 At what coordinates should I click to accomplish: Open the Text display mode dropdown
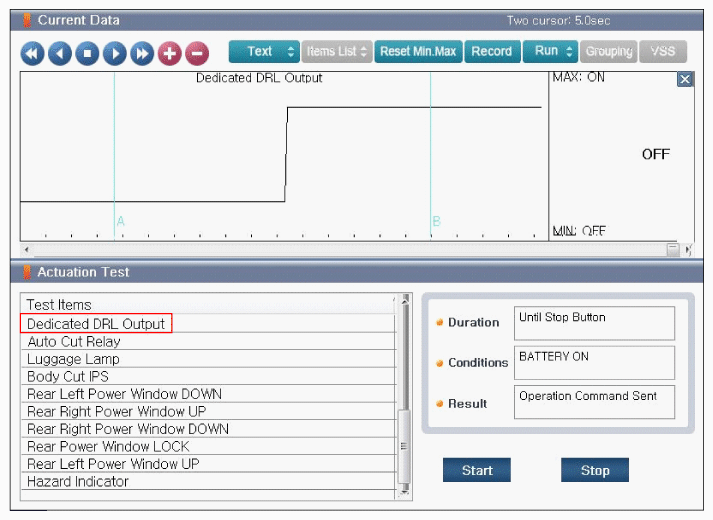pyautogui.click(x=264, y=51)
